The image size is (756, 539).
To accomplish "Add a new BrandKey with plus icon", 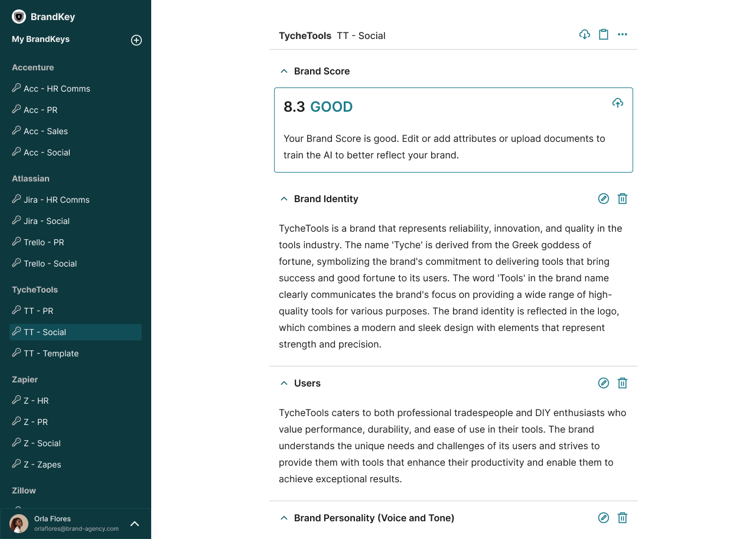I will tap(136, 40).
